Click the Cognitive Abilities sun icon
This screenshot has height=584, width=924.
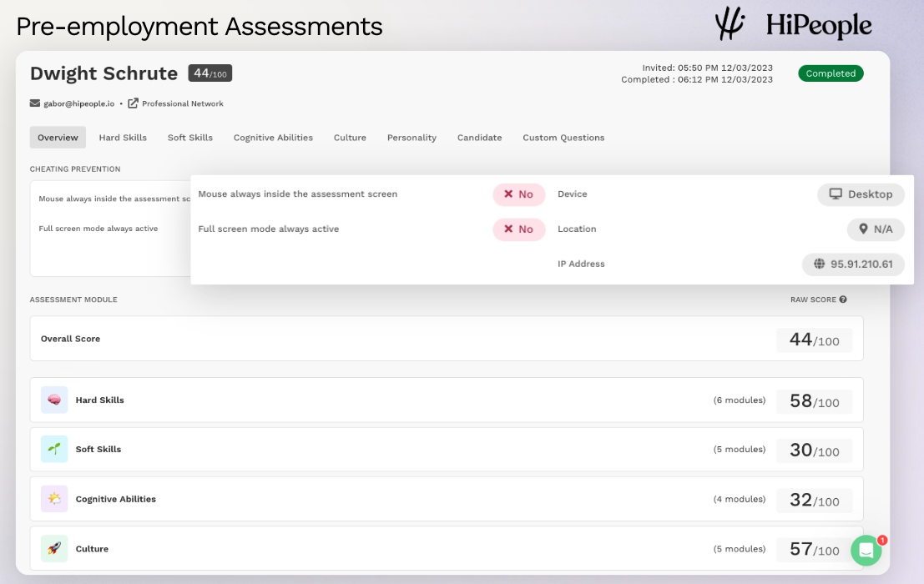[54, 499]
